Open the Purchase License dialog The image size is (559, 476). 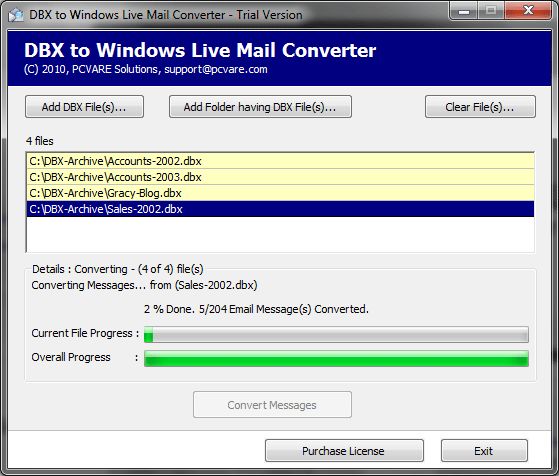pyautogui.click(x=344, y=451)
